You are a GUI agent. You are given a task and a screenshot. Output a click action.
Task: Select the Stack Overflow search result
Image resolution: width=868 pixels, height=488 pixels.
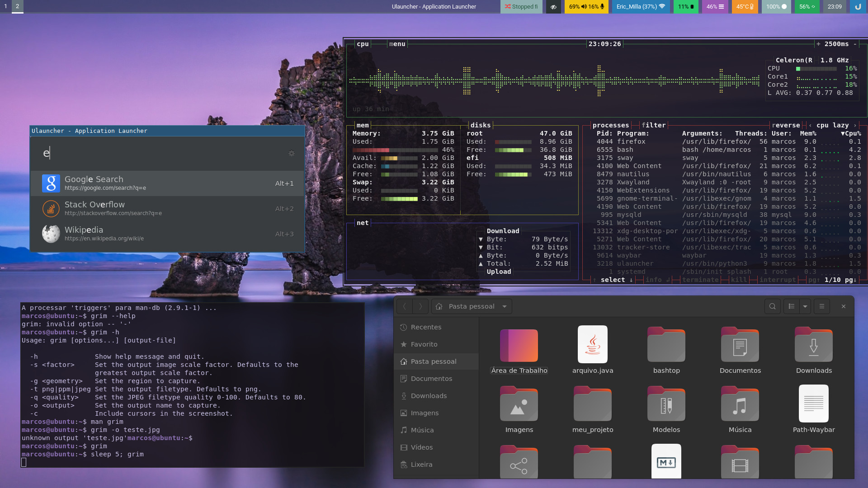coord(167,209)
